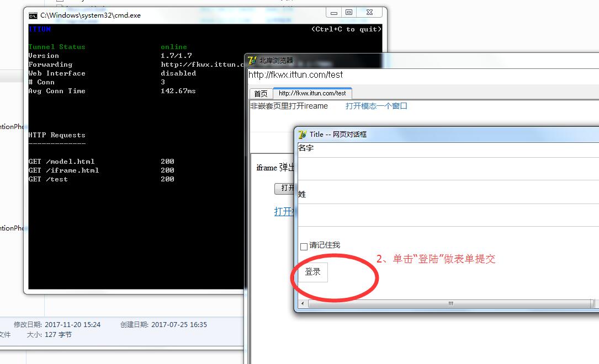This screenshot has height=364, width=599.
Task: Click the 'Tunnel Status' label in cmd
Action: point(56,46)
